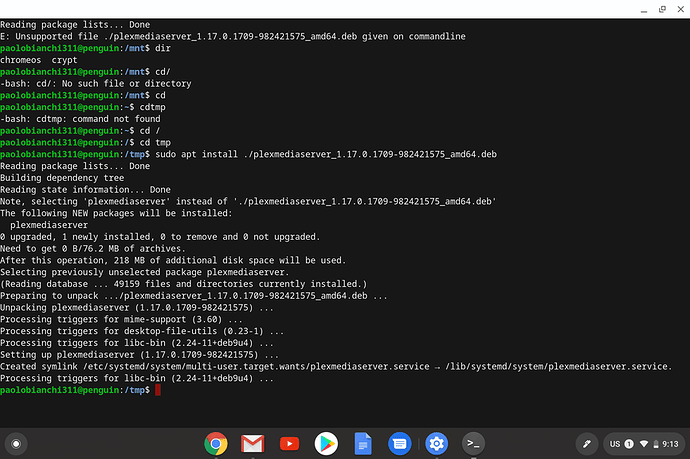Click 'Reading state information... Done' line
The height and width of the screenshot is (459, 690).
(x=85, y=190)
